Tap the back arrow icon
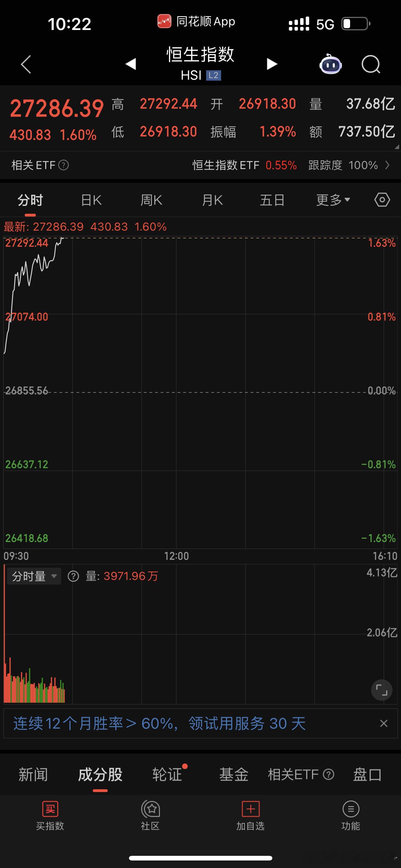The width and height of the screenshot is (401, 868). tap(26, 64)
